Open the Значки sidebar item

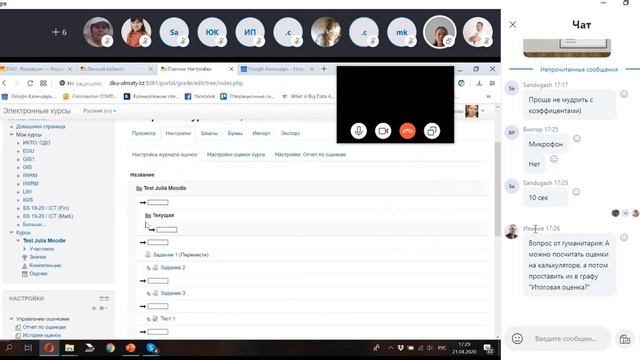click(x=38, y=257)
